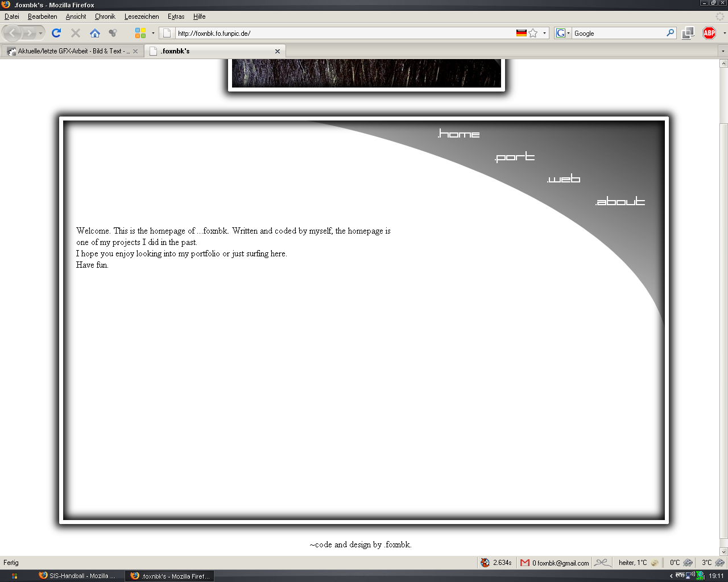Click the Reload page icon
728x582 pixels.
point(56,33)
